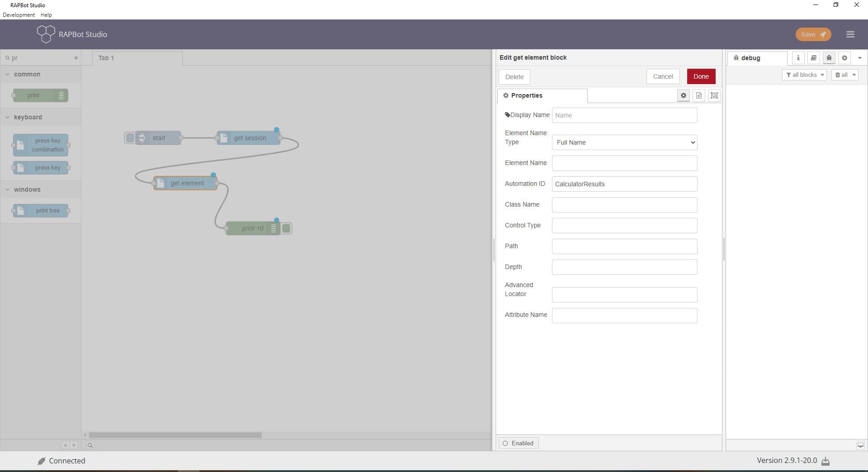Click the Save deploy button
The height and width of the screenshot is (472, 868).
[813, 34]
